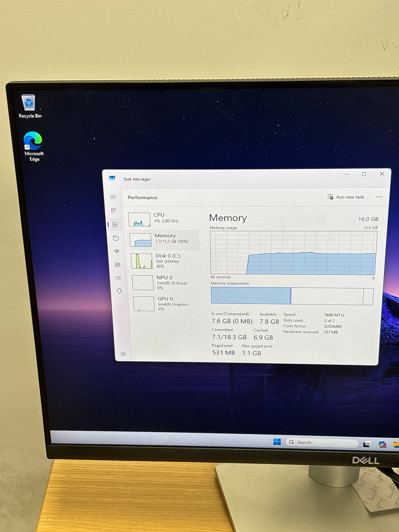Open the App history icon in sidebar
Image resolution: width=399 pixels, height=532 pixels.
coord(116,238)
